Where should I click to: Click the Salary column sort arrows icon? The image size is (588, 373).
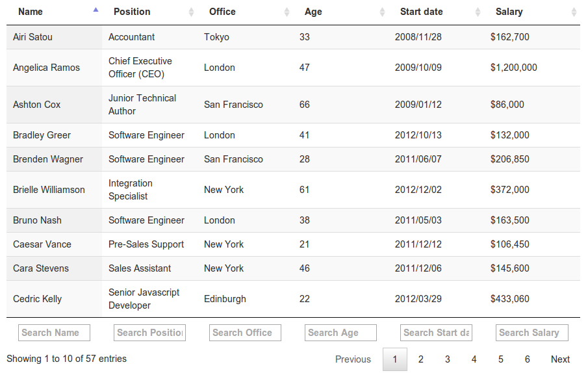coord(574,12)
